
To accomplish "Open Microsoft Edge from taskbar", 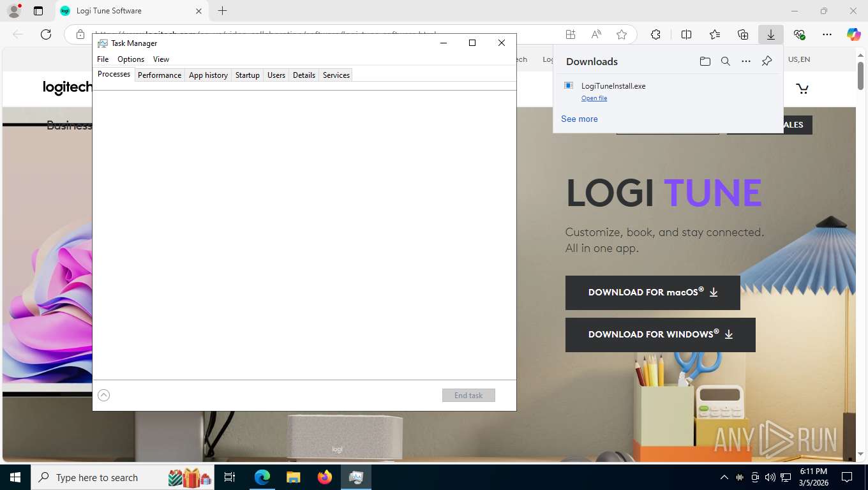I will 262,477.
